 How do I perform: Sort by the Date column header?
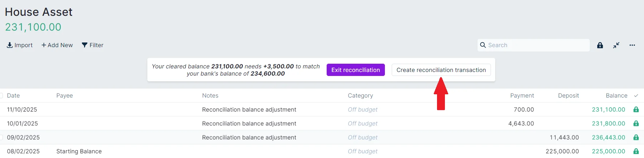(x=13, y=95)
